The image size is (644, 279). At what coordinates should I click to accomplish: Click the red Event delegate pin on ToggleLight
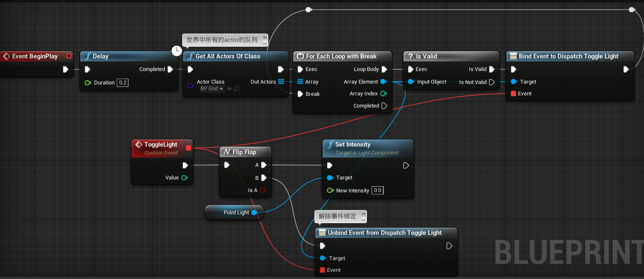pos(188,148)
